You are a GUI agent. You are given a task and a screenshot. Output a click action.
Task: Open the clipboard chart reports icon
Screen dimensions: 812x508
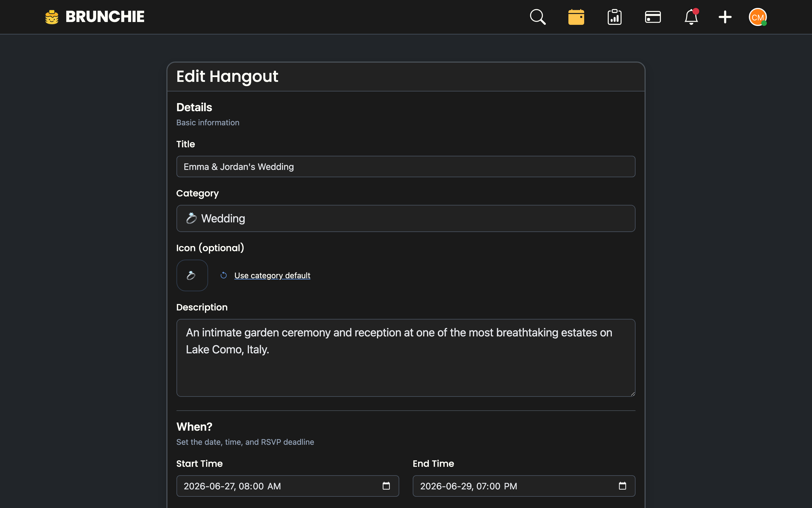pyautogui.click(x=614, y=17)
